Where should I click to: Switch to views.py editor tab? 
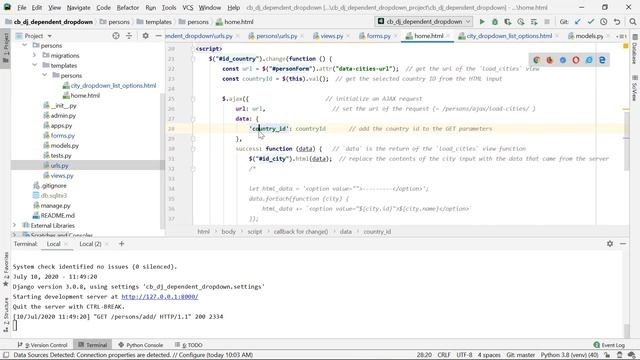click(331, 36)
